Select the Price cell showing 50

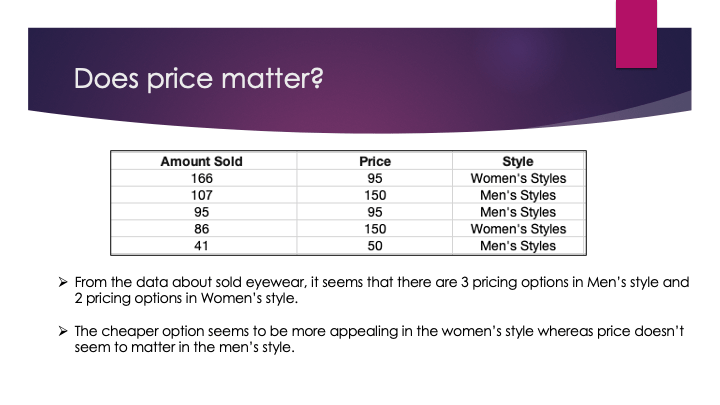pyautogui.click(x=374, y=246)
